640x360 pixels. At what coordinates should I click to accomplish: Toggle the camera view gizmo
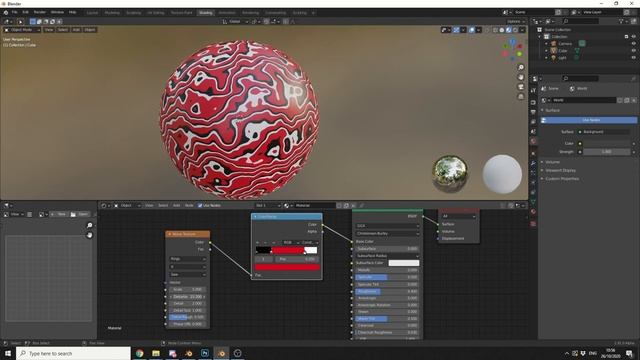click(x=521, y=87)
